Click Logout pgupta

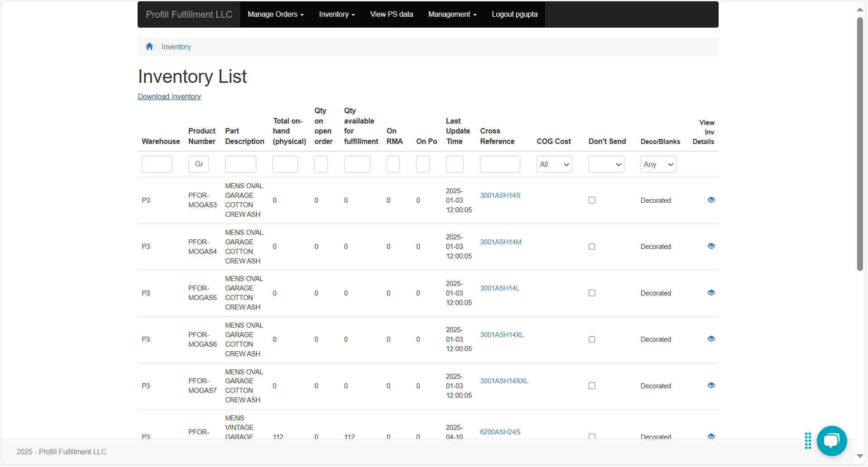515,14
